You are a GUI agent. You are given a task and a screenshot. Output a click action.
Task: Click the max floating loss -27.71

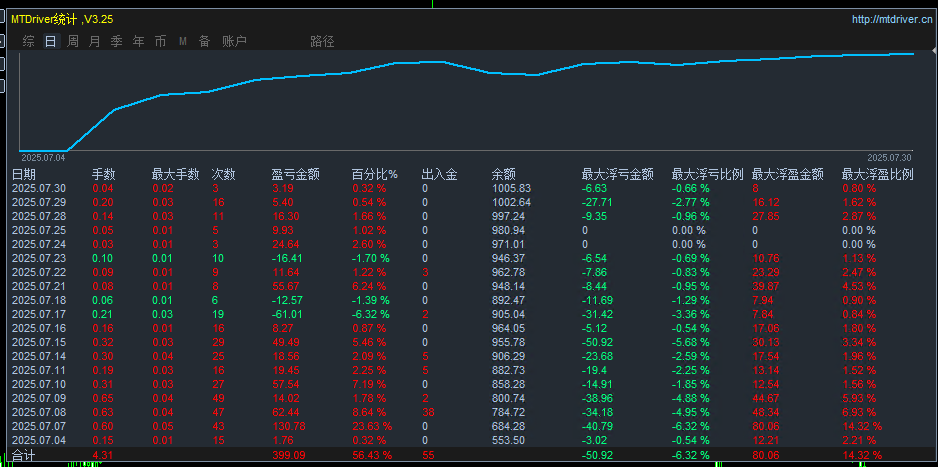[x=597, y=202]
